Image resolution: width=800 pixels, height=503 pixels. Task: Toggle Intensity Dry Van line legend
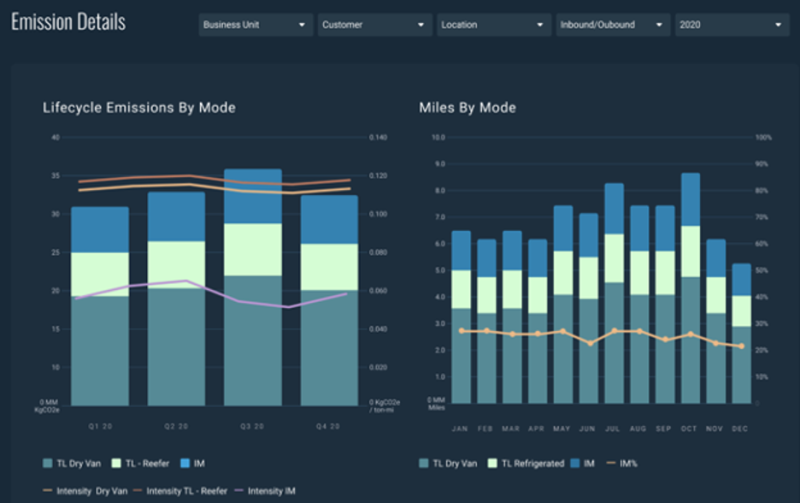click(x=86, y=489)
